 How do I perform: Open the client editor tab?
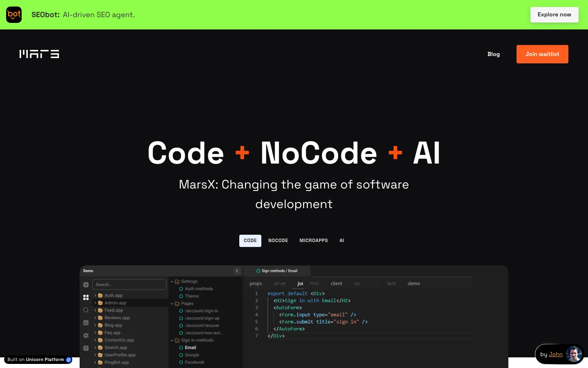336,283
